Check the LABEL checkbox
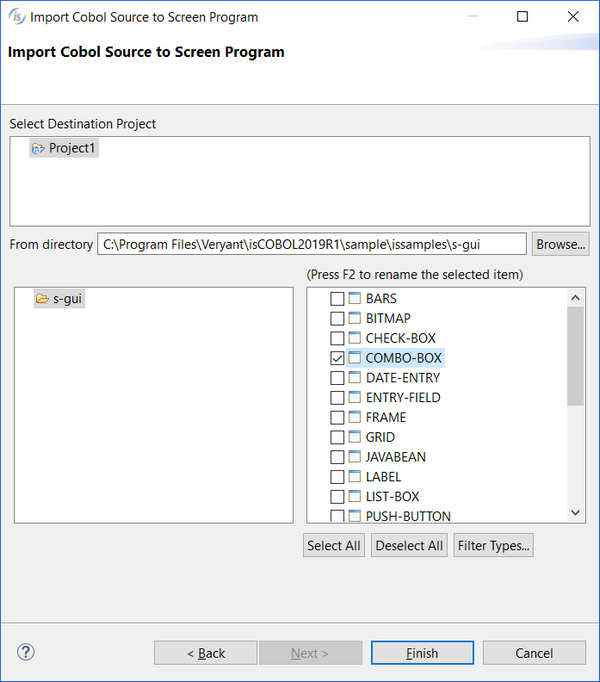Screen dimensions: 600x682 click(x=337, y=477)
